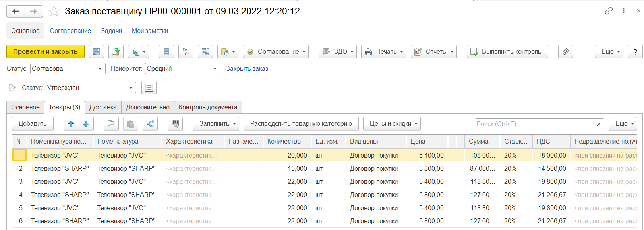
Task: Click the Поиск search field
Action: coord(534,124)
